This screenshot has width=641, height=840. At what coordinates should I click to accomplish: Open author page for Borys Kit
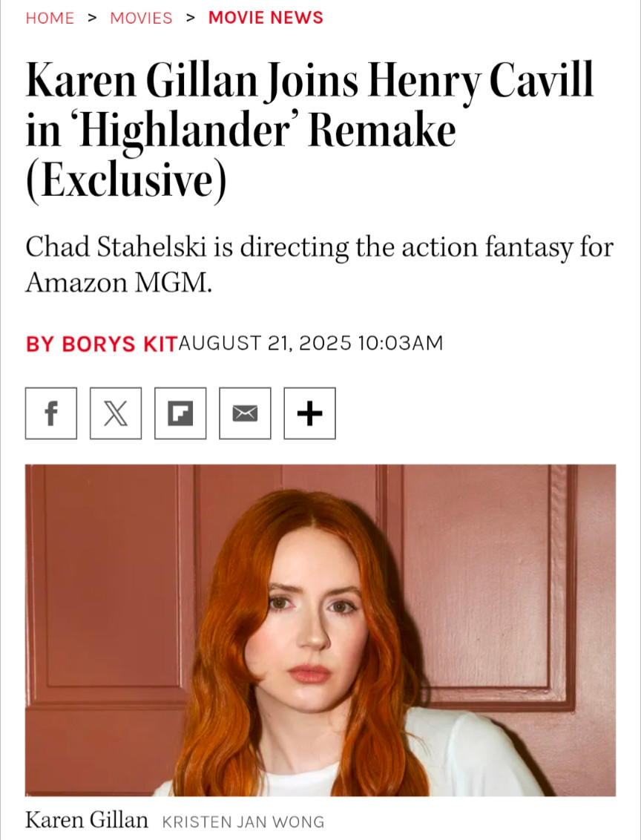point(101,344)
